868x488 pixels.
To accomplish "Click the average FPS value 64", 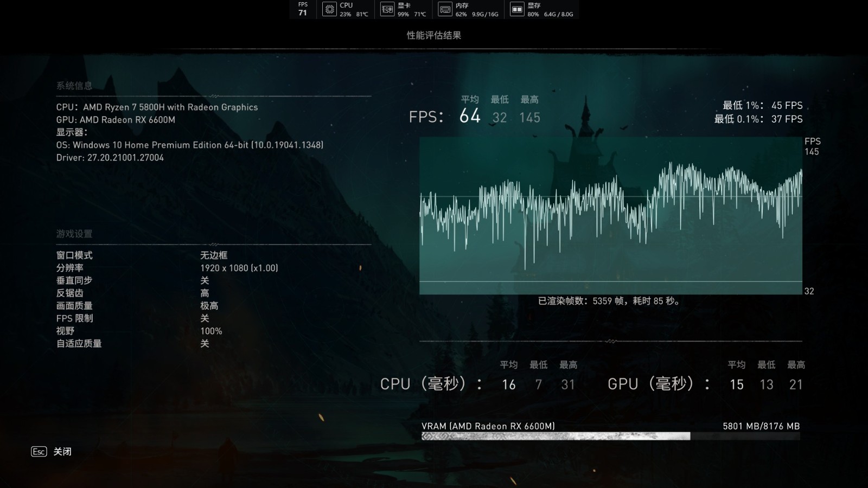I will (470, 116).
